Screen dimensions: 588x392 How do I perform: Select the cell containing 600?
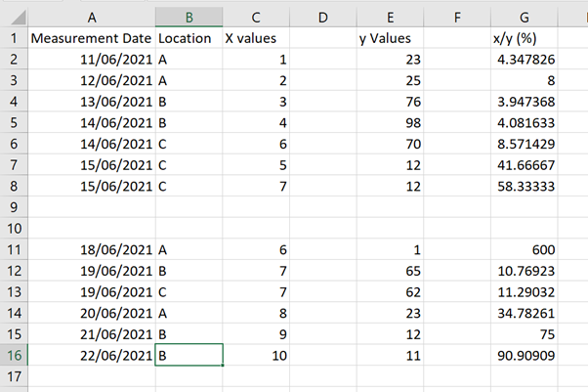click(x=525, y=249)
